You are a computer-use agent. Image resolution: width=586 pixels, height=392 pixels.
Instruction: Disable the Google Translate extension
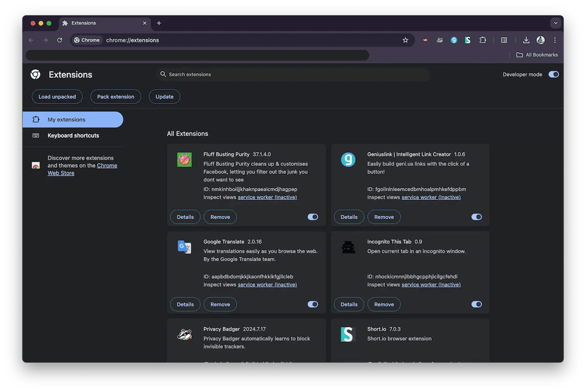point(313,304)
